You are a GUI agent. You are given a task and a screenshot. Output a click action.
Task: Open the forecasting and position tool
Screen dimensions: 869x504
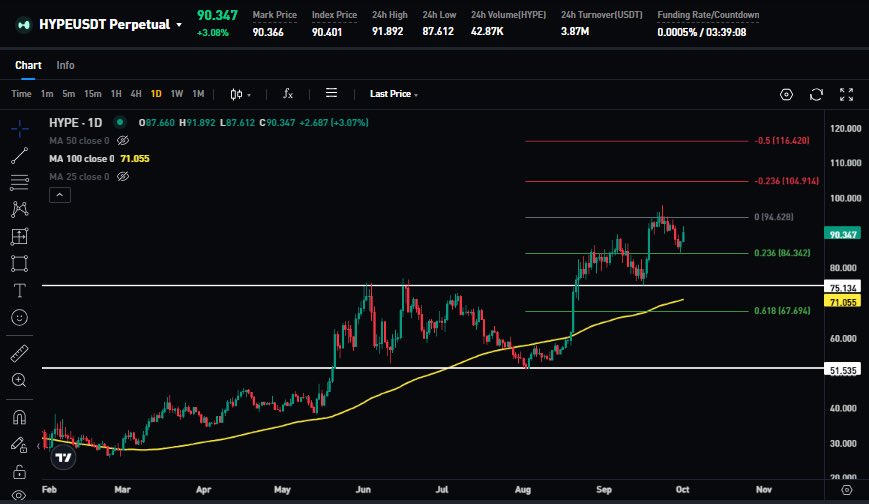[x=19, y=237]
